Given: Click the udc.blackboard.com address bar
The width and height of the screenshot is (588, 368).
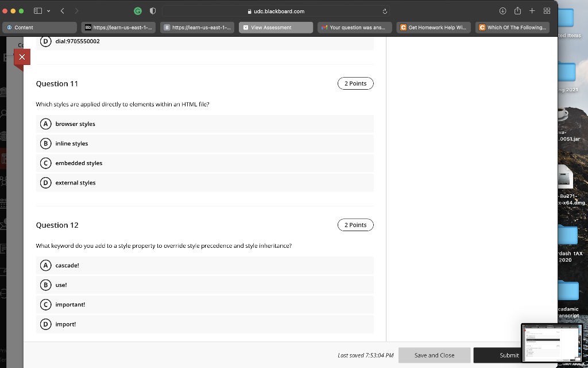Looking at the screenshot, I should [276, 11].
